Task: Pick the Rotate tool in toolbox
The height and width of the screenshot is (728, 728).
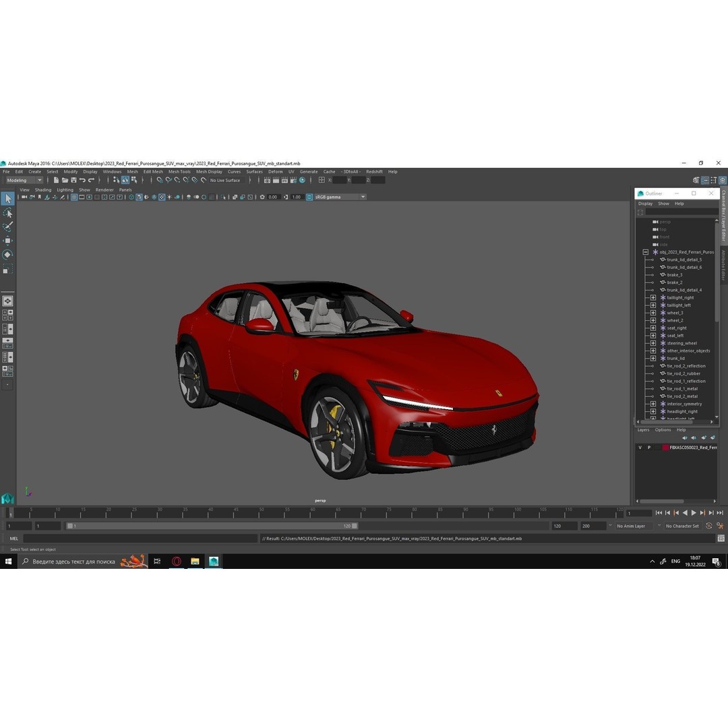Action: tap(7, 254)
